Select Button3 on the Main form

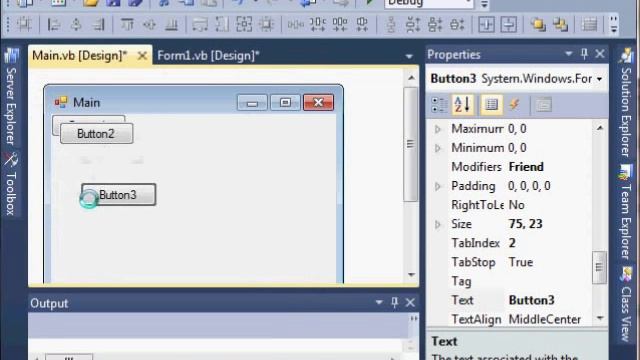[119, 195]
